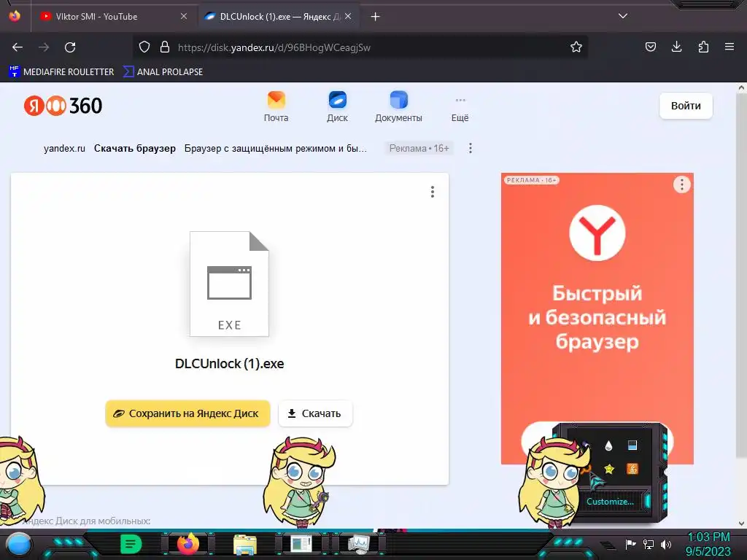The height and width of the screenshot is (560, 747).
Task: Open the Firefox hamburger application menu
Action: pos(729,47)
